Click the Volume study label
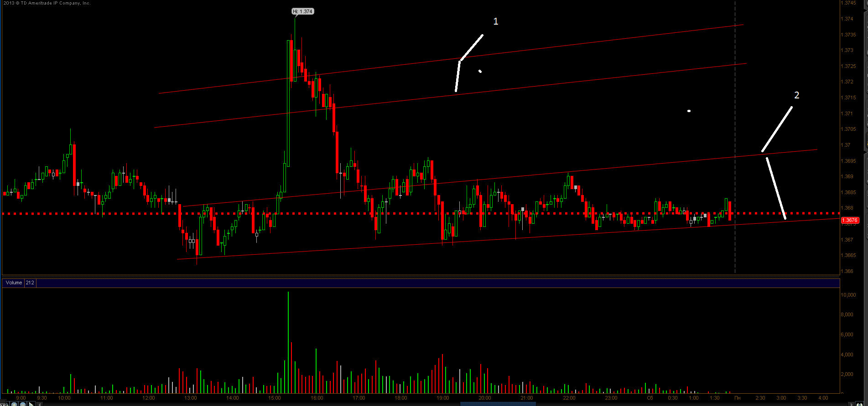Screen dimensions: 868x406 [x=14, y=283]
